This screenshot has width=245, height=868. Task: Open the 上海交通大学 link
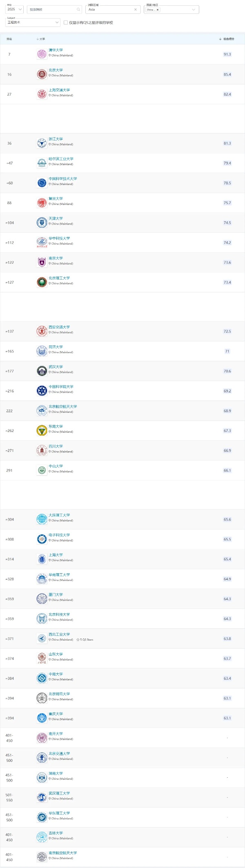(x=59, y=90)
